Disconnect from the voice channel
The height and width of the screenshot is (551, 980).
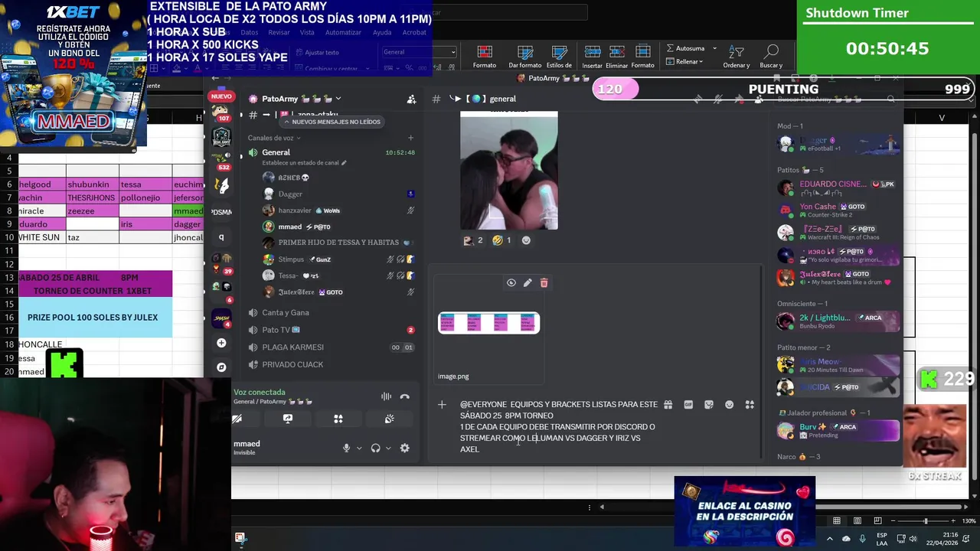[405, 396]
